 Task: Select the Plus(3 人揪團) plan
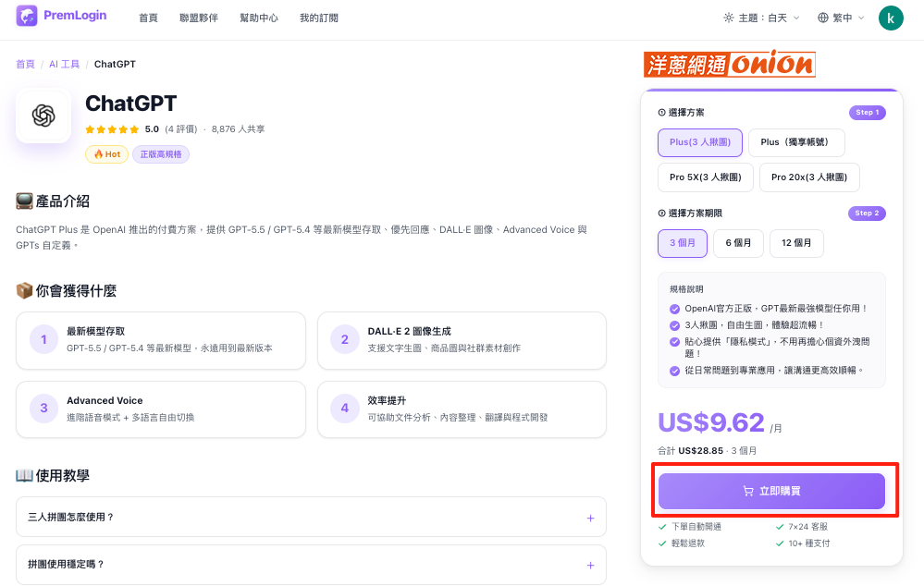tap(700, 142)
